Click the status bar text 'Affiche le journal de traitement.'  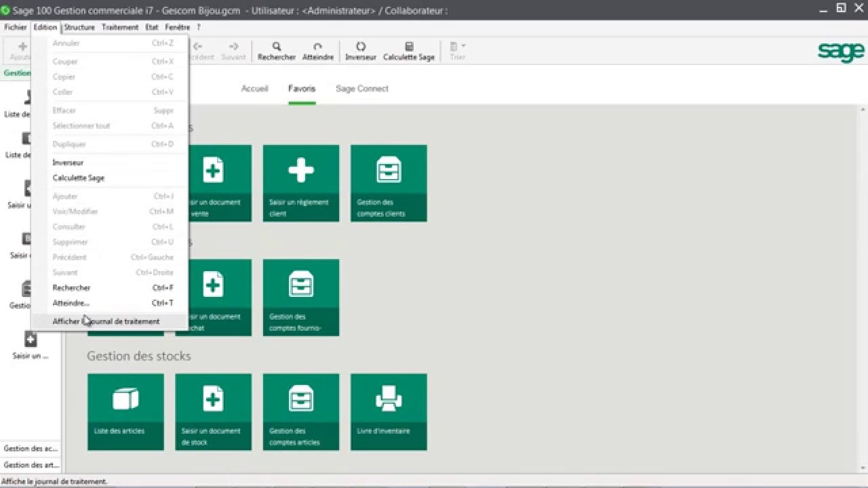[x=54, y=481]
